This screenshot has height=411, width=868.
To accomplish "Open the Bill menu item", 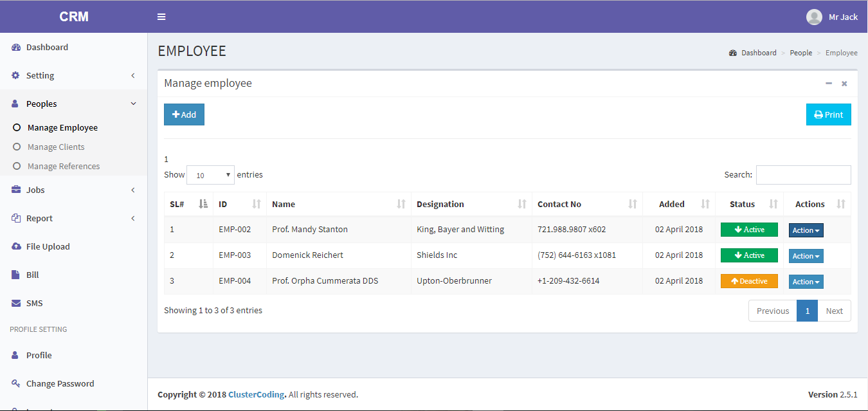I will (73, 275).
